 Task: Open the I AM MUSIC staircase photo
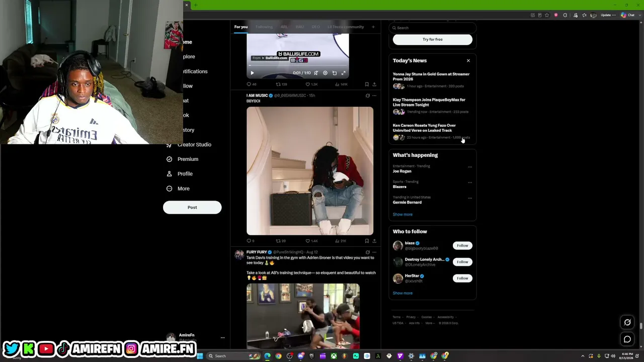tap(310, 171)
